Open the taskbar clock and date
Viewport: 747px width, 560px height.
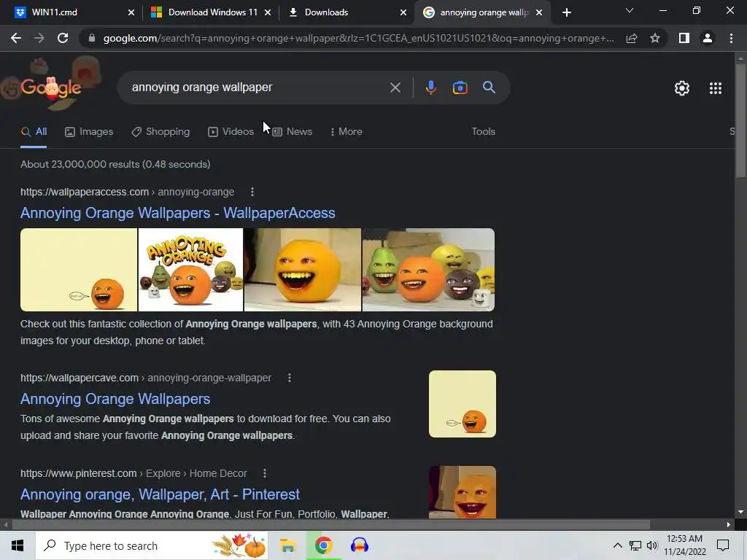pyautogui.click(x=684, y=545)
